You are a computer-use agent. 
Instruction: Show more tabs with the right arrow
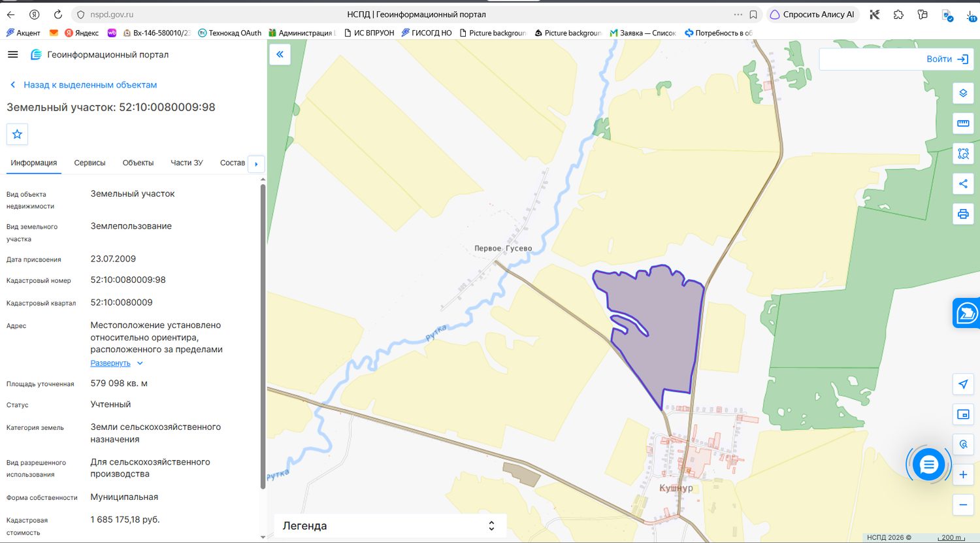256,163
